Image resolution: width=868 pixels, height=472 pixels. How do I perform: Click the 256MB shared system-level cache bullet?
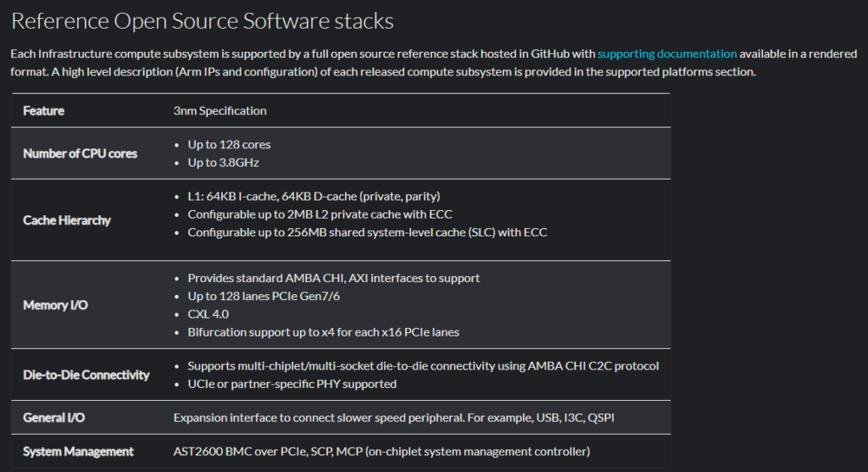tap(367, 232)
